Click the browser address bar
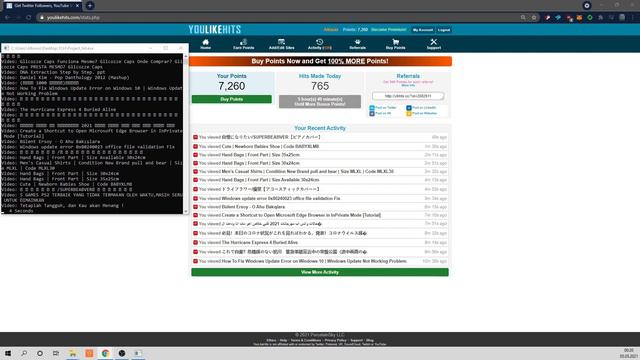 click(278, 18)
